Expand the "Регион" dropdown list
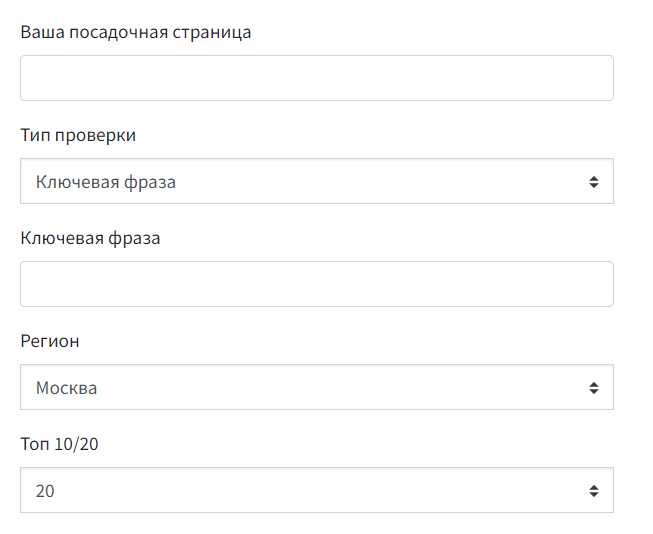This screenshot has width=653, height=534. click(316, 388)
